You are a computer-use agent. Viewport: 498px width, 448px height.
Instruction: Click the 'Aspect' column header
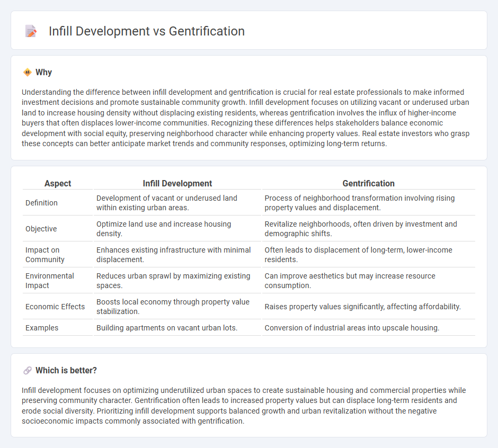pyautogui.click(x=58, y=184)
